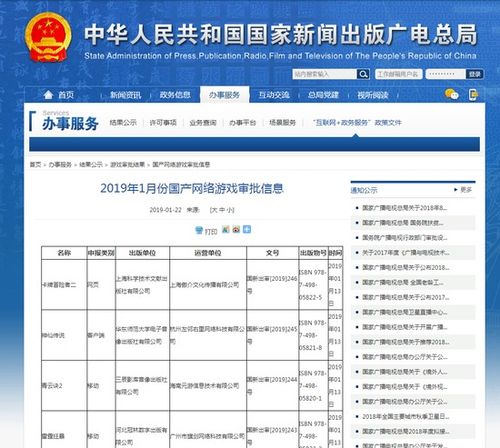Click the 出版物号 table header
This screenshot has height=448, width=500.
click(x=313, y=253)
